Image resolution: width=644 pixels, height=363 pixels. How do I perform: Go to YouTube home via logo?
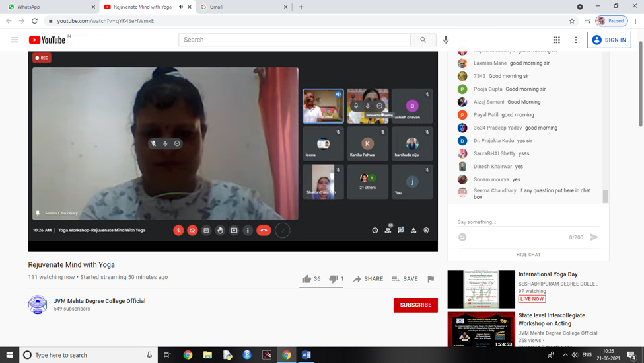click(x=47, y=40)
